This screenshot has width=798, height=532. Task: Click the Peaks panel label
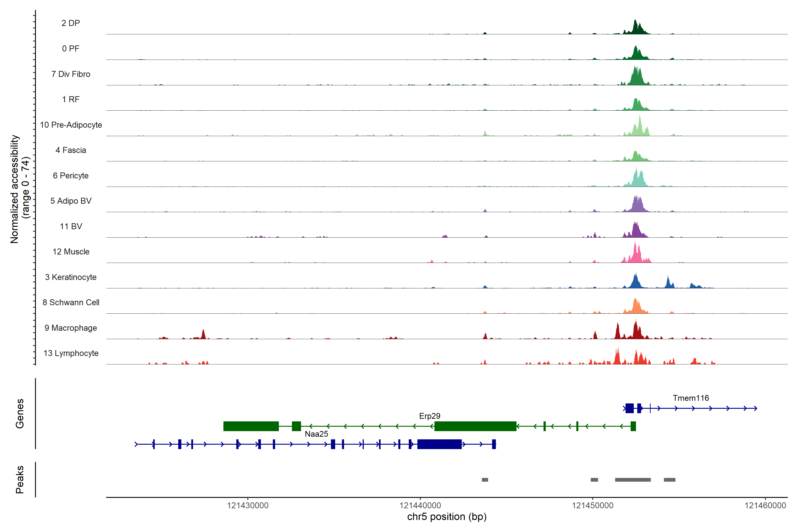tap(20, 479)
